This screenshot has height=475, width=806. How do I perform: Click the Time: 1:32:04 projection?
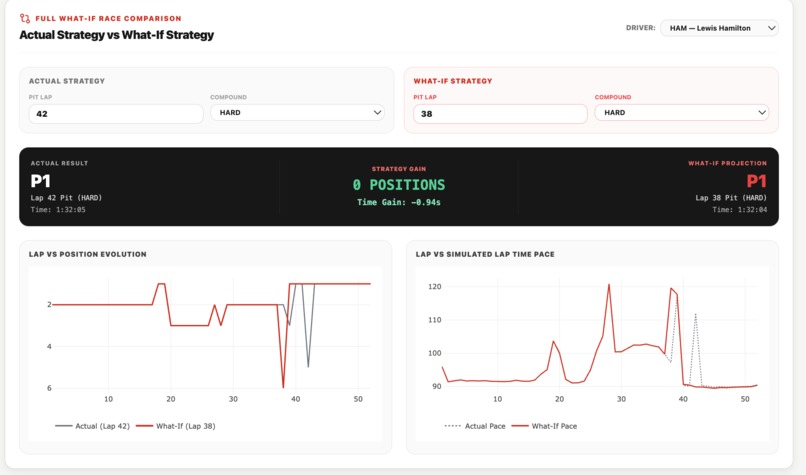(x=740, y=210)
